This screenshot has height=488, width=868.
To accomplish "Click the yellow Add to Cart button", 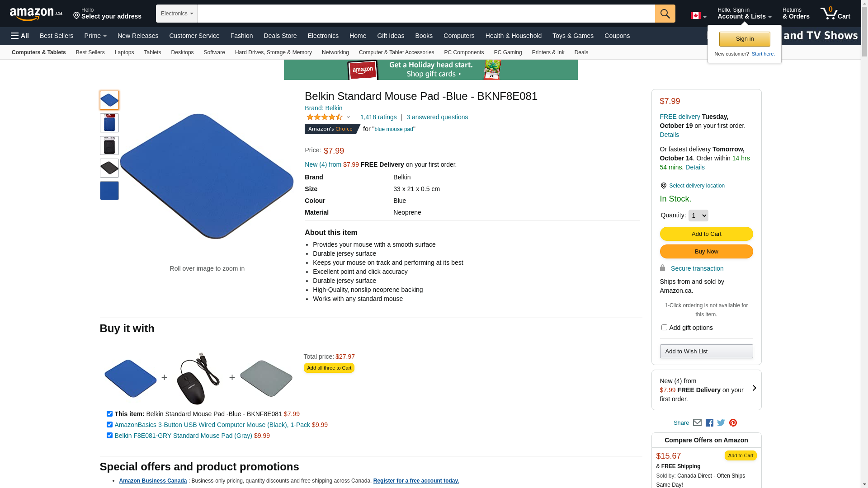I will tap(706, 234).
